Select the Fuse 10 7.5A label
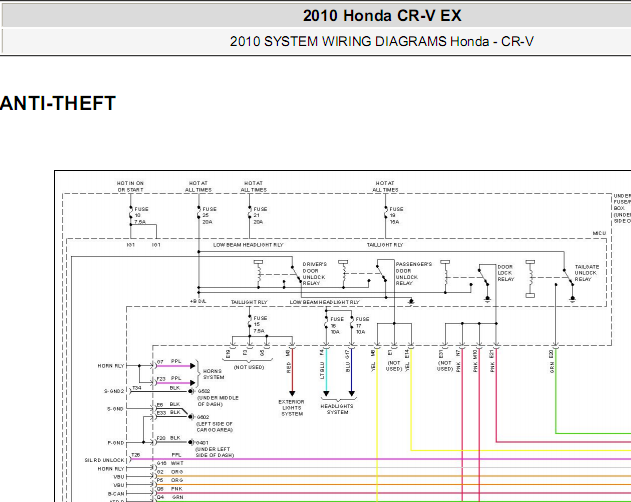This screenshot has width=631, height=502. point(141,215)
